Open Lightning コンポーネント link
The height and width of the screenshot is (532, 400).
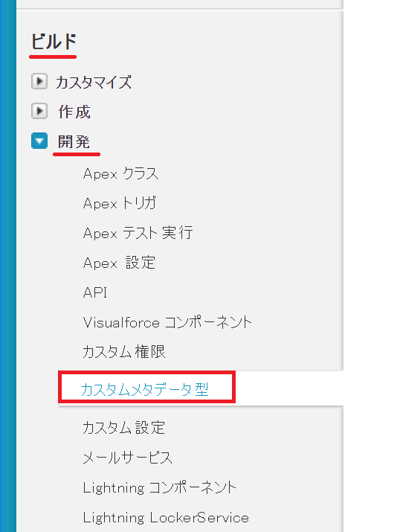[160, 487]
